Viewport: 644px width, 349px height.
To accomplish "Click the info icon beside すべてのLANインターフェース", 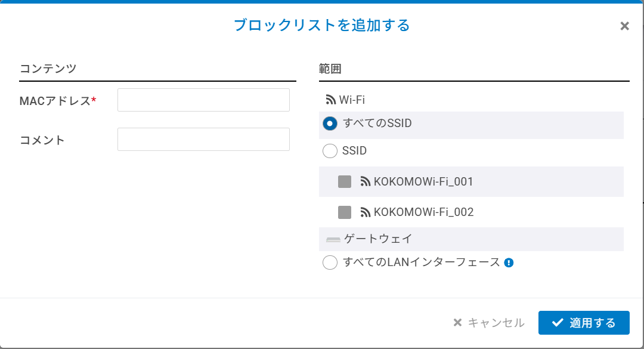I will click(x=509, y=262).
